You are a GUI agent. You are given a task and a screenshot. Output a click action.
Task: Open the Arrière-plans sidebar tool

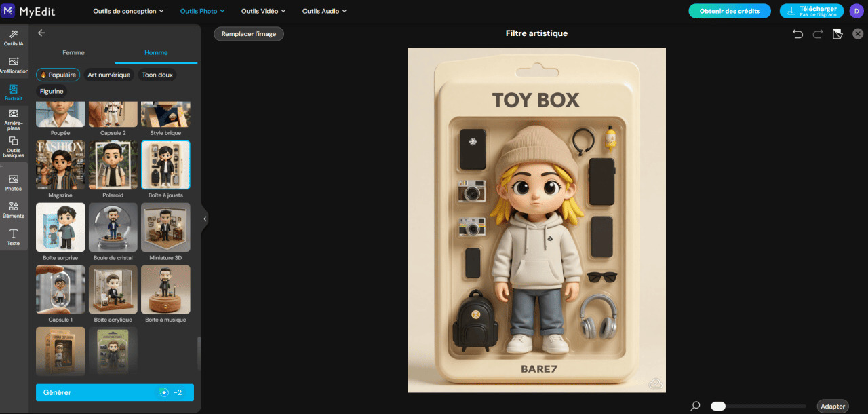coord(14,119)
